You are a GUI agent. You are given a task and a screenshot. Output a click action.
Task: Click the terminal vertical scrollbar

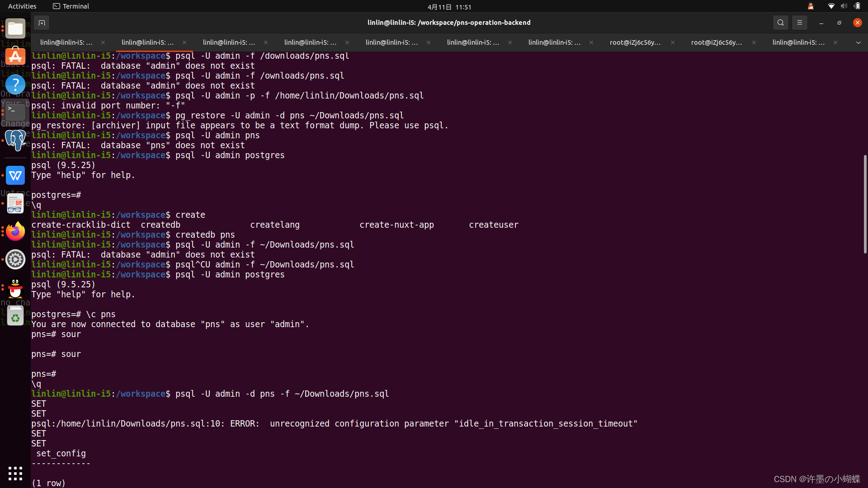865,203
